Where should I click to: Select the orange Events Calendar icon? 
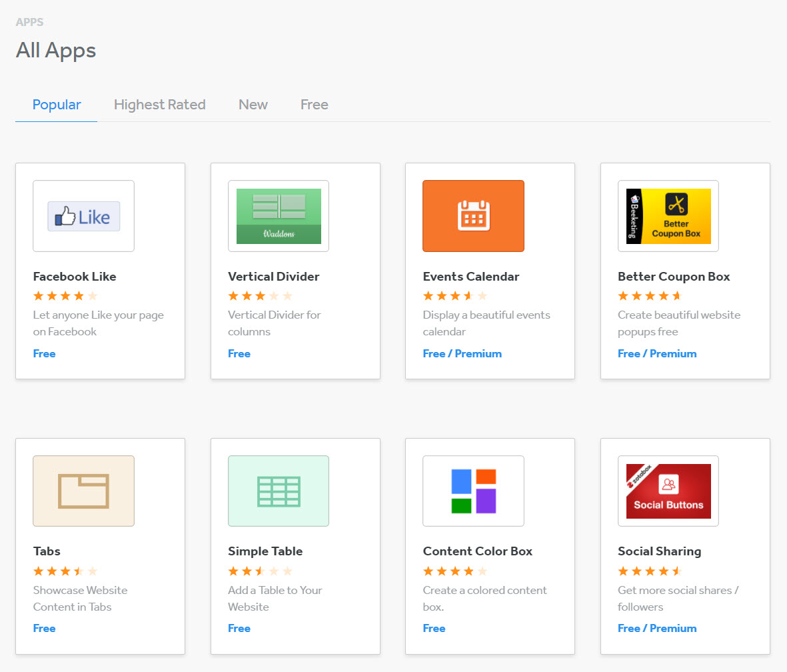pos(473,216)
